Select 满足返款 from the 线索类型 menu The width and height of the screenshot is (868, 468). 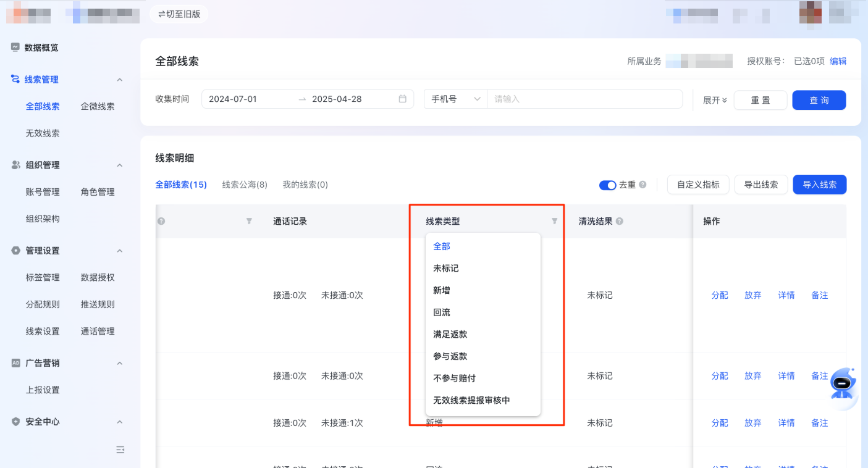(450, 334)
